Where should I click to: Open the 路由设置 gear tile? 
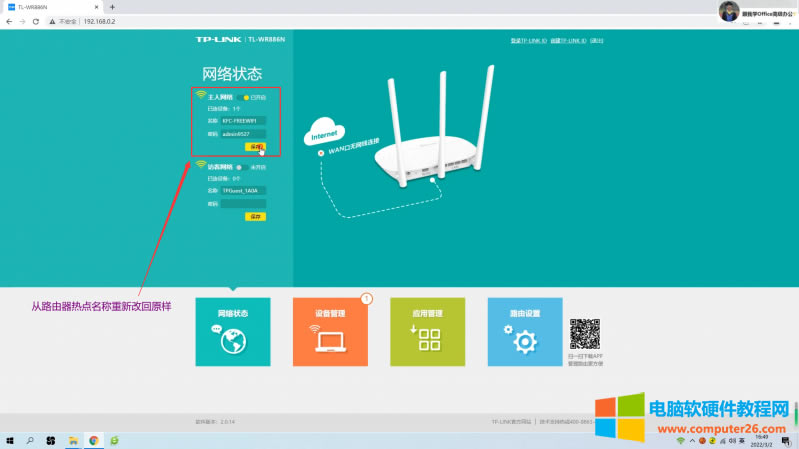(524, 331)
